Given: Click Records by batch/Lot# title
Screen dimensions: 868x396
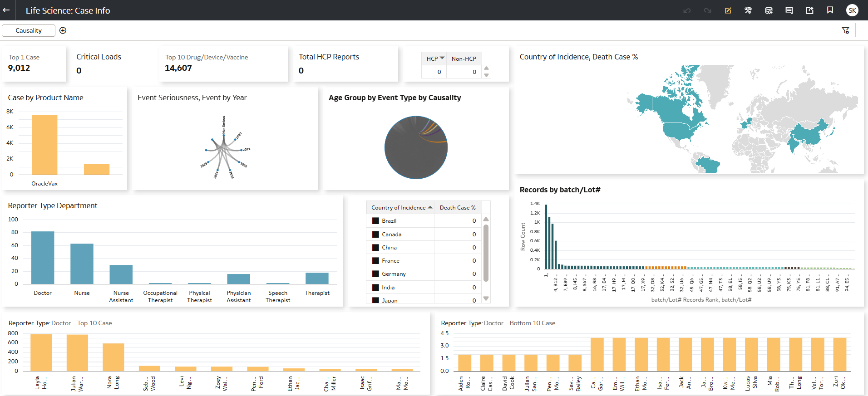Looking at the screenshot, I should [560, 190].
